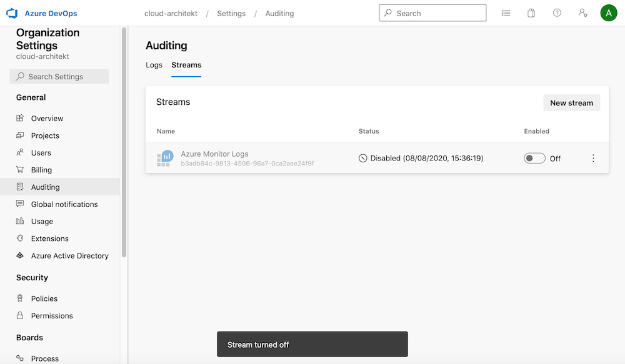Click the Settings breadcrumb link

[x=231, y=13]
